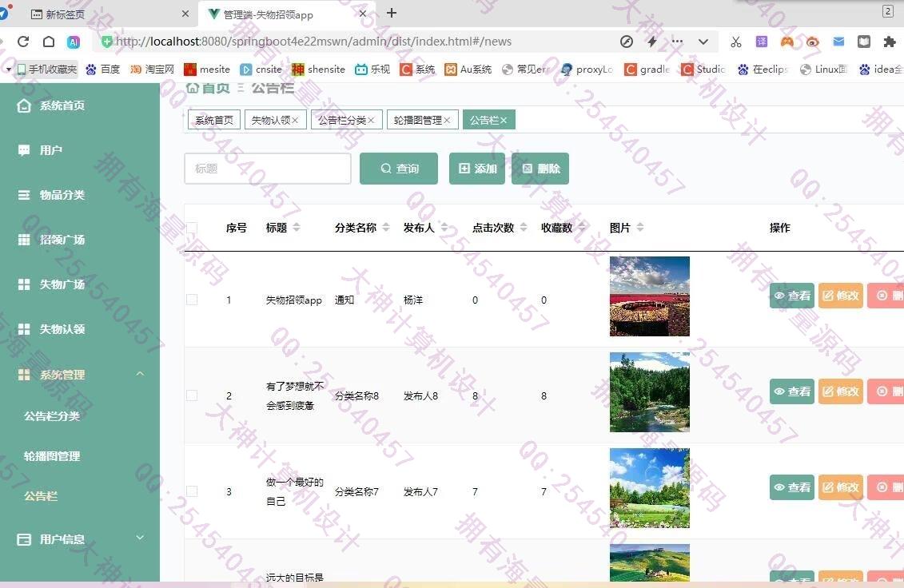Tick the checkbox for row 有了梦想就不会感到疲惫

pyautogui.click(x=192, y=395)
